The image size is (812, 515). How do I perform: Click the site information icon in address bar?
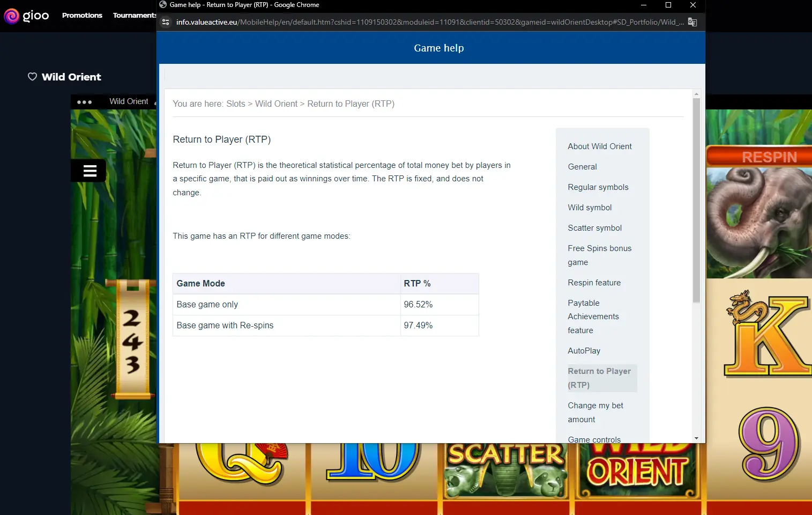point(166,22)
